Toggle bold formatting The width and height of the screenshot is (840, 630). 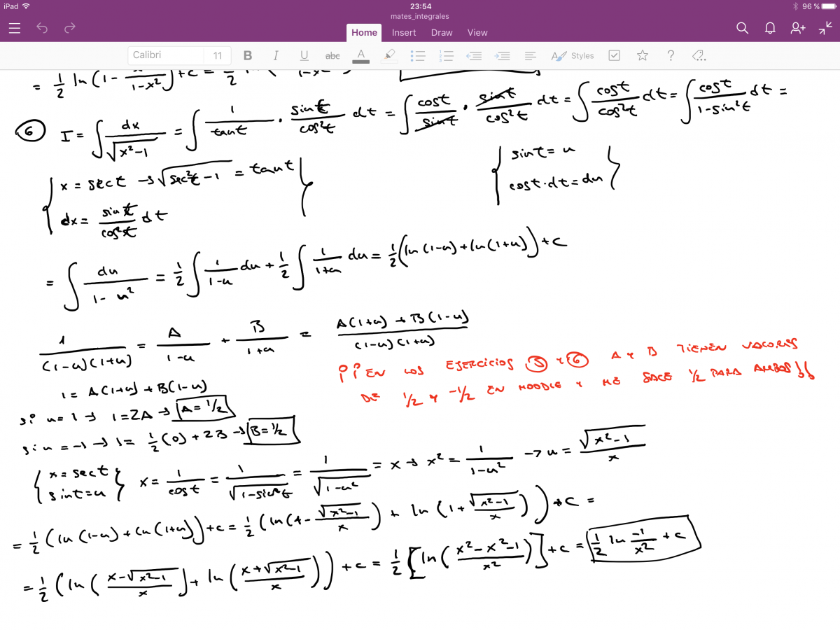coord(248,56)
